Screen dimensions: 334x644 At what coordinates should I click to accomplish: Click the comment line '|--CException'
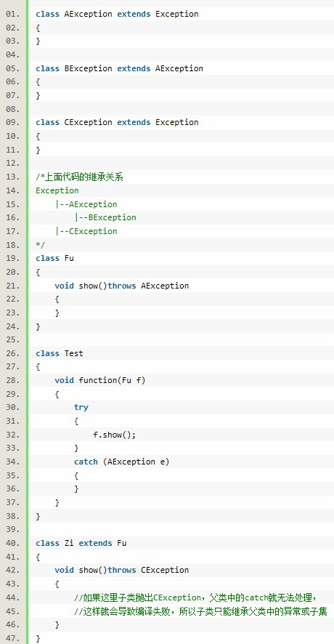tap(86, 231)
